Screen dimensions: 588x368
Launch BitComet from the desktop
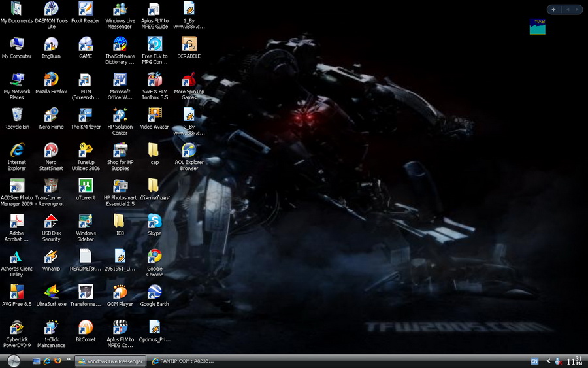(x=86, y=327)
